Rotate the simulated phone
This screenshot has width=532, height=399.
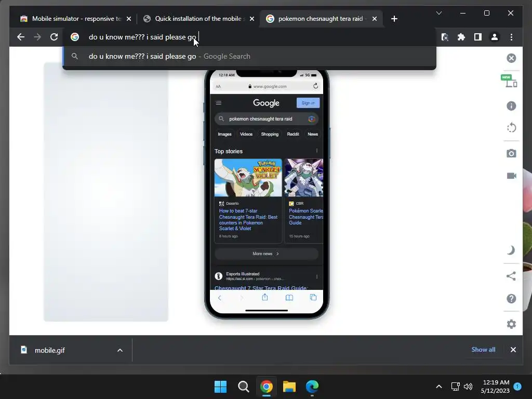(511, 128)
